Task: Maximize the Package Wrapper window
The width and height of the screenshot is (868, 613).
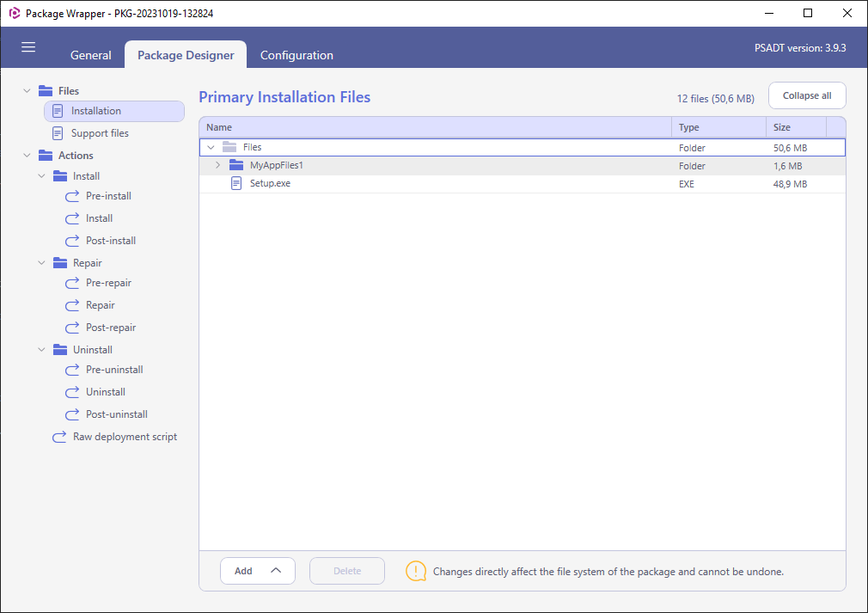Action: coord(808,13)
